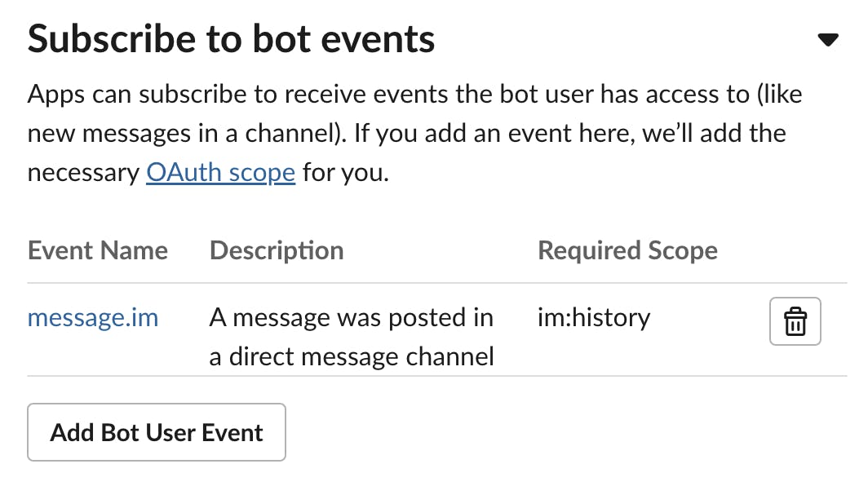This screenshot has height=486, width=868.
Task: Click the word 'necessary' before the OAuth link
Action: (x=83, y=174)
